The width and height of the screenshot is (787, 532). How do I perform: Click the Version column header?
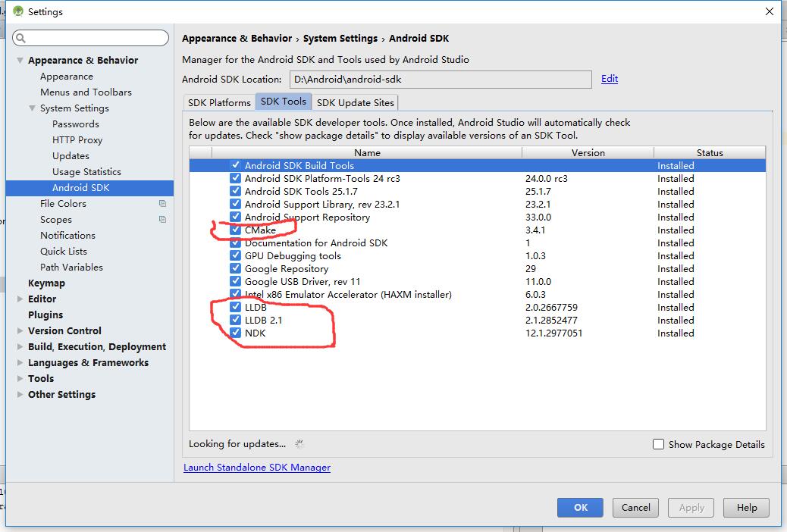coord(588,152)
